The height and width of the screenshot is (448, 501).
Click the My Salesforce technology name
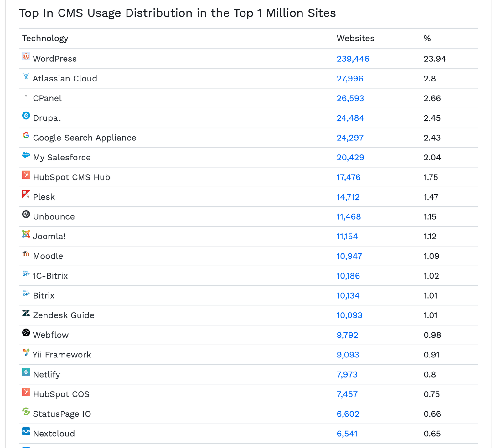[x=62, y=158]
